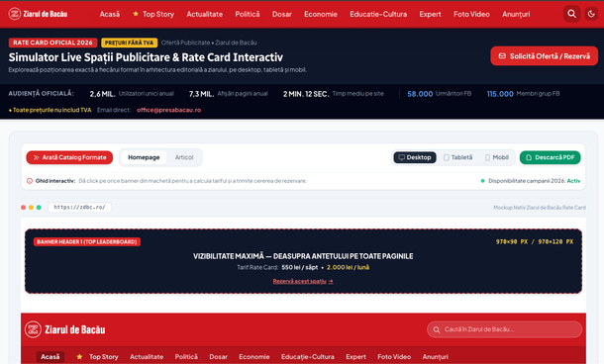Image resolution: width=604 pixels, height=364 pixels.
Task: Click the Rezervă acest spațiu link
Action: 303,281
